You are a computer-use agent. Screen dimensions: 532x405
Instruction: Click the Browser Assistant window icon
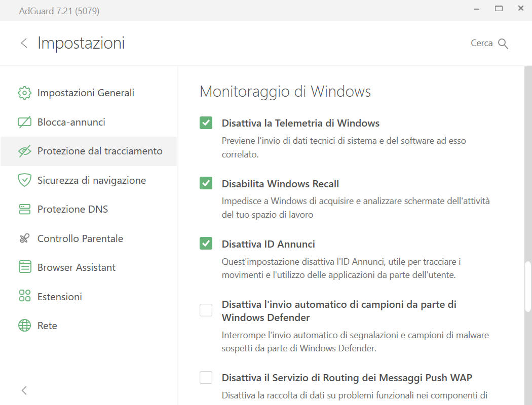click(x=24, y=267)
